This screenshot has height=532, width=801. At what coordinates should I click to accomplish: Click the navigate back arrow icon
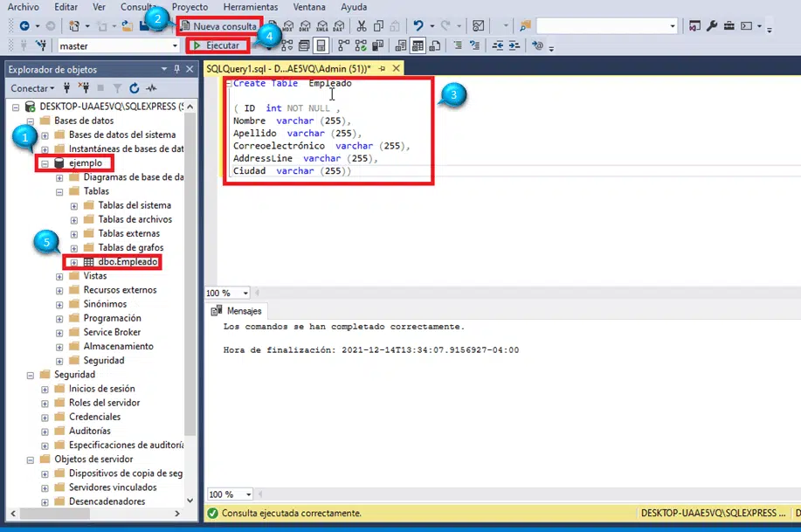point(24,26)
